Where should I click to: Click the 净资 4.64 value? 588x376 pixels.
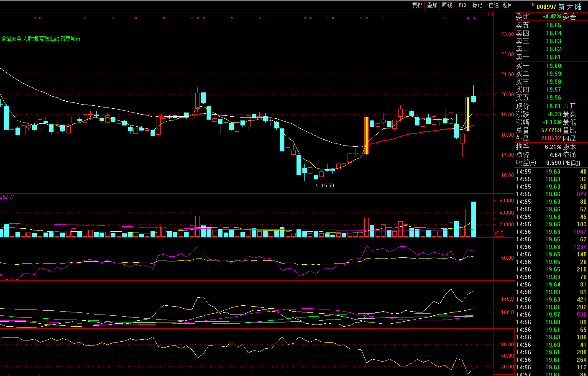[x=556, y=155]
